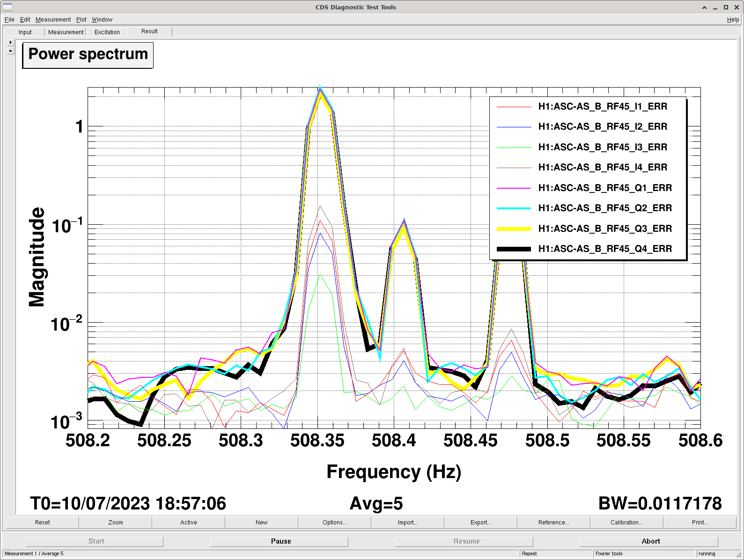744x560 pixels.
Task: Open the Calibration... dialog
Action: [626, 523]
